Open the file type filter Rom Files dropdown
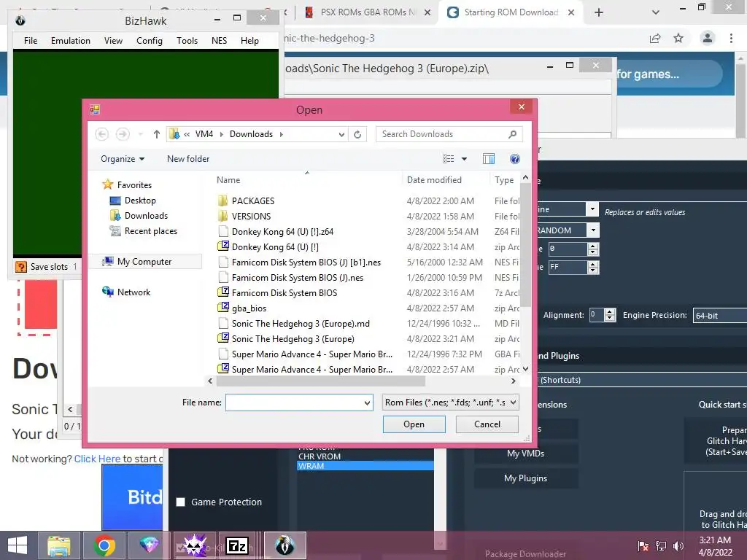 (x=450, y=402)
